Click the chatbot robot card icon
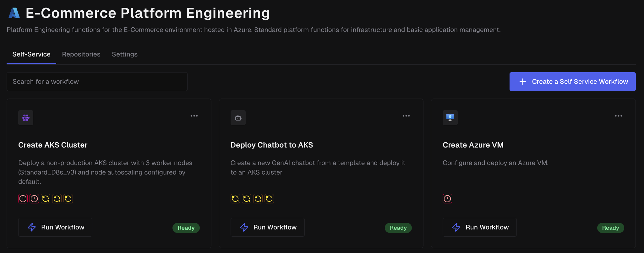The width and height of the screenshot is (644, 253). (x=238, y=118)
